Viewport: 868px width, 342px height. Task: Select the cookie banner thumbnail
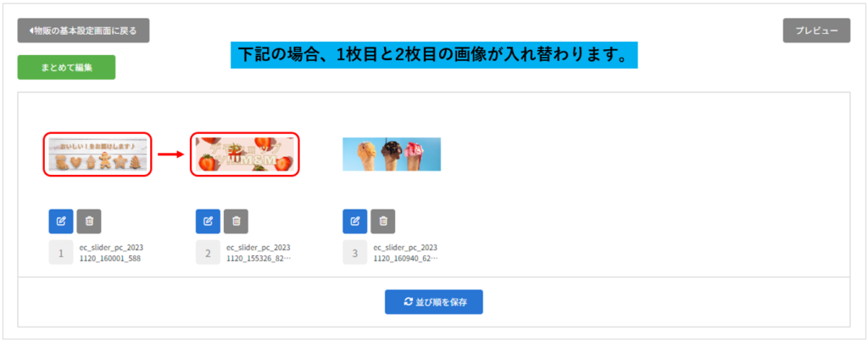[97, 154]
